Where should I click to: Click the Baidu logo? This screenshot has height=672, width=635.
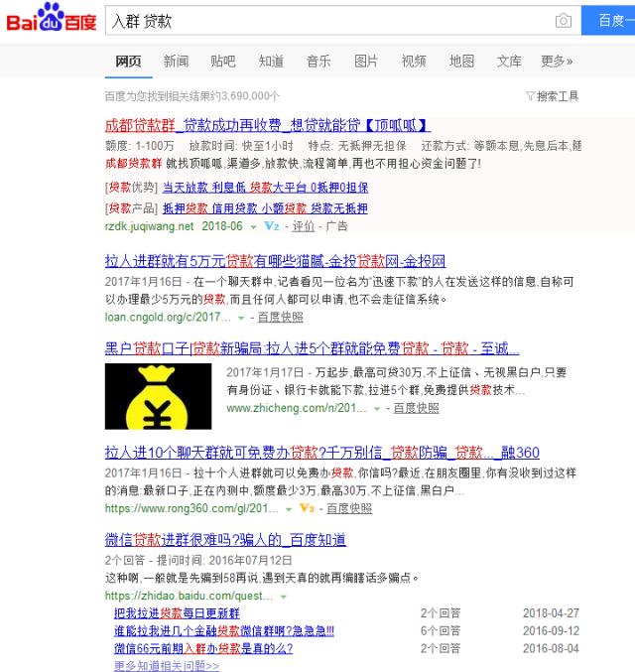pos(51,18)
